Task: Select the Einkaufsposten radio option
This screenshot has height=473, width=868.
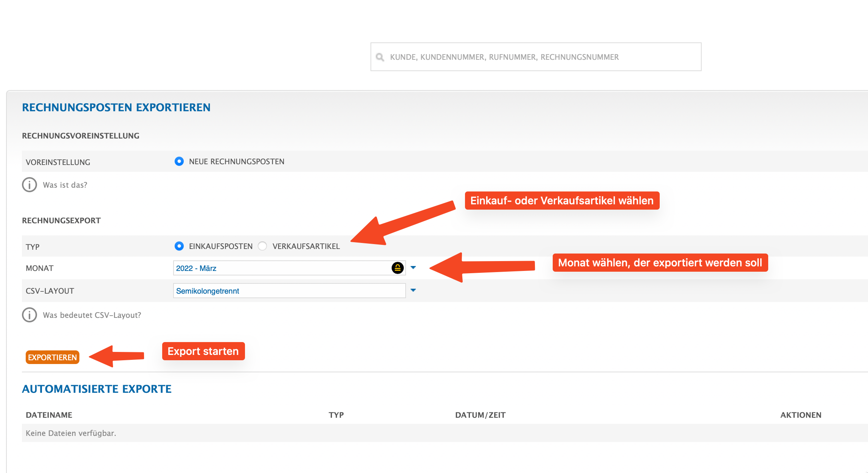Action: pos(179,246)
